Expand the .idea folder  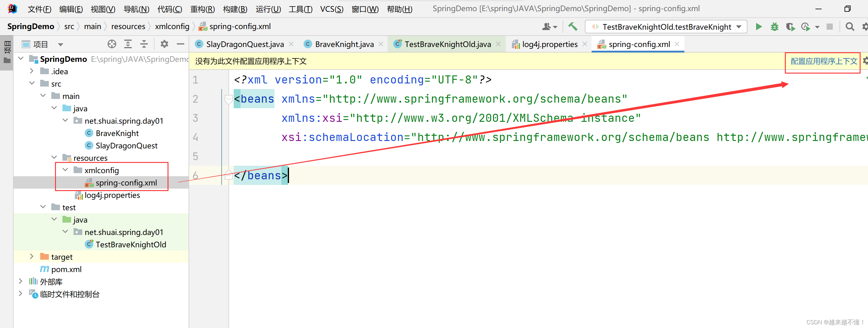tap(32, 71)
